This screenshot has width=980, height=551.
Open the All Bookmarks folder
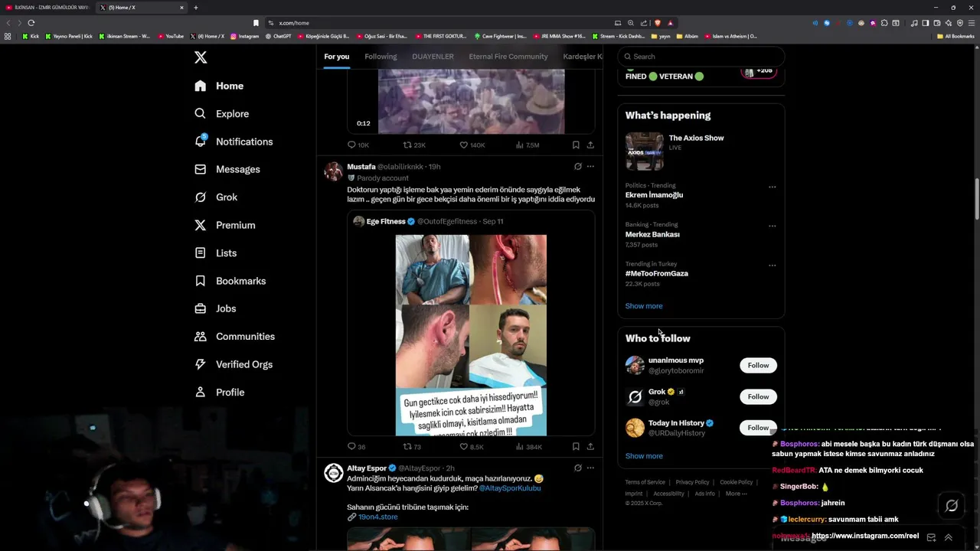(x=955, y=36)
